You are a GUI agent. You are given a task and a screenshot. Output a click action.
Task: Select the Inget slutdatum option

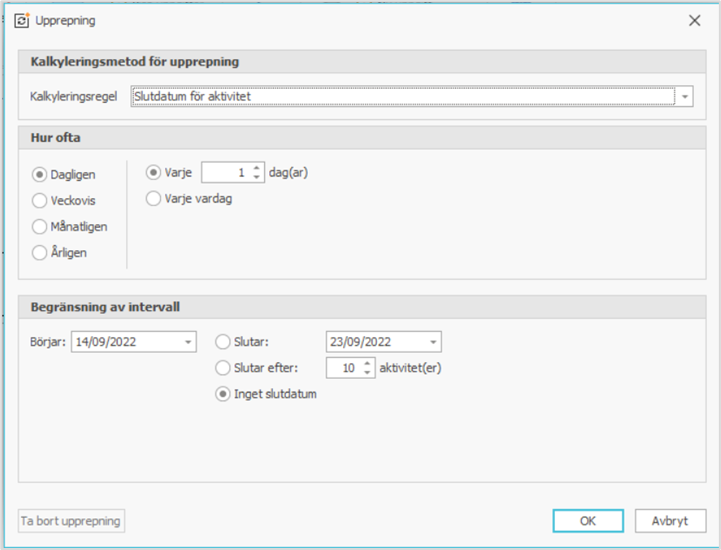[x=223, y=394]
